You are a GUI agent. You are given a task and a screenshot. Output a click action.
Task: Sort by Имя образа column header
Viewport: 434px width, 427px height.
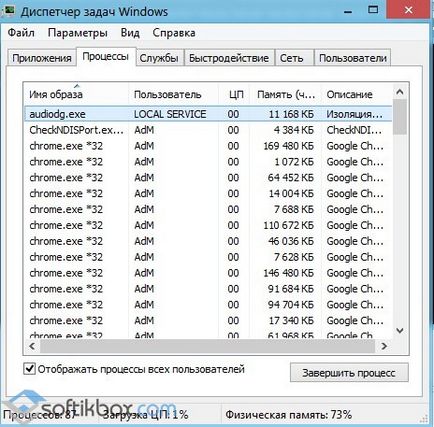pyautogui.click(x=76, y=94)
